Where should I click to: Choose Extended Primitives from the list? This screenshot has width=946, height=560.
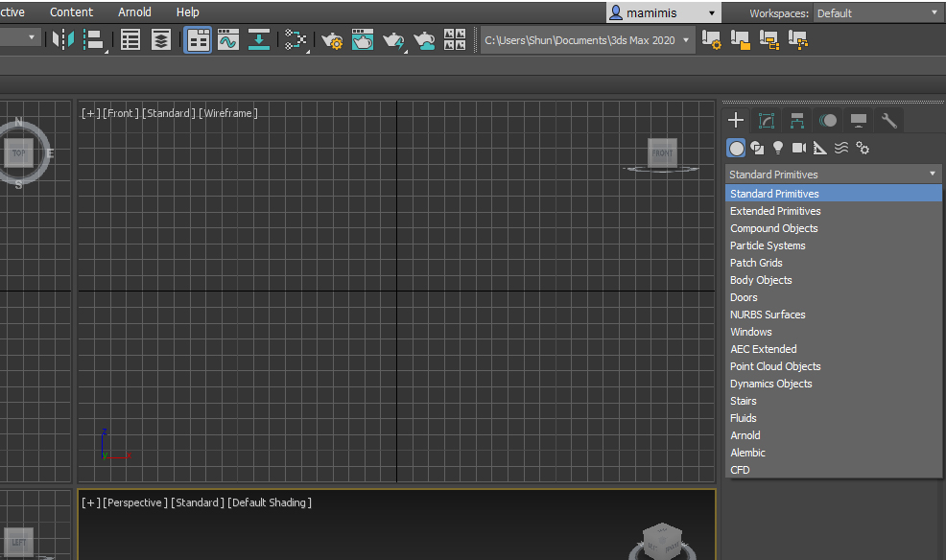775,211
